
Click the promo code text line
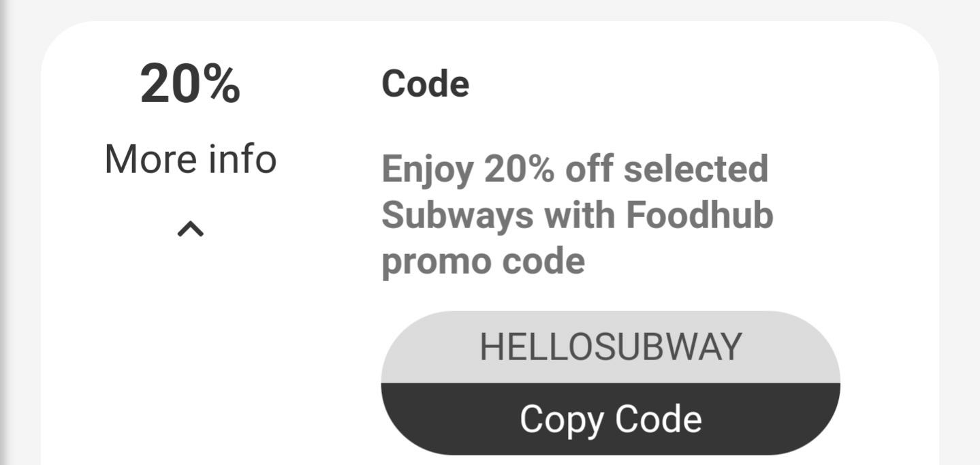(483, 261)
